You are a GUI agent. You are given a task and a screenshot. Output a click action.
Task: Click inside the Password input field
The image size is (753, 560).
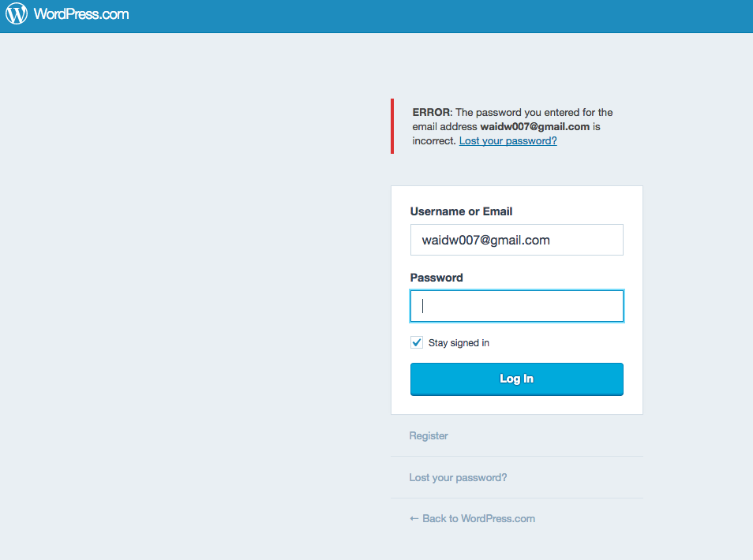(516, 306)
